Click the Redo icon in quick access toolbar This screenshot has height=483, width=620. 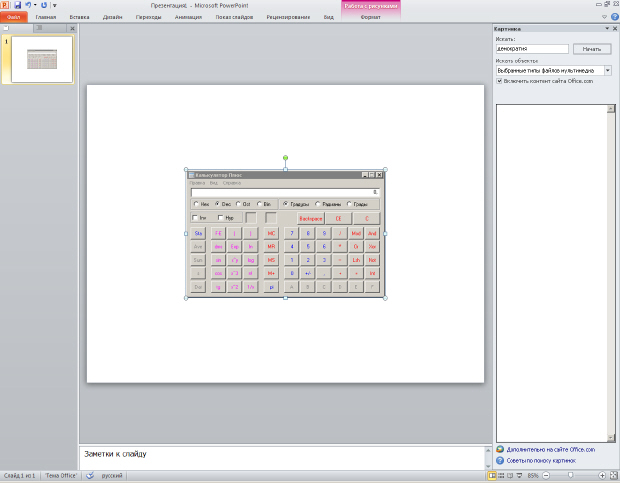[x=44, y=5]
